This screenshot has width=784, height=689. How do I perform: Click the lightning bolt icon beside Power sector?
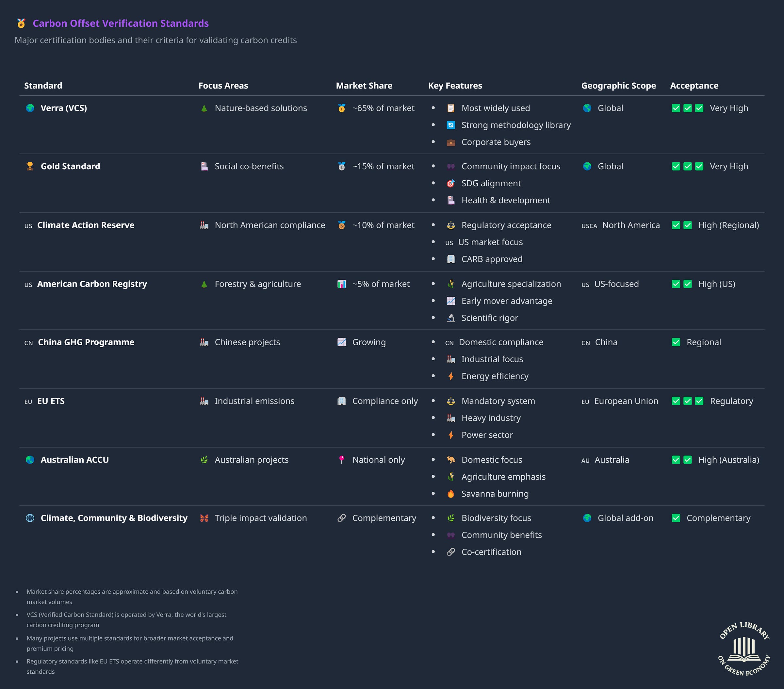[x=451, y=435]
